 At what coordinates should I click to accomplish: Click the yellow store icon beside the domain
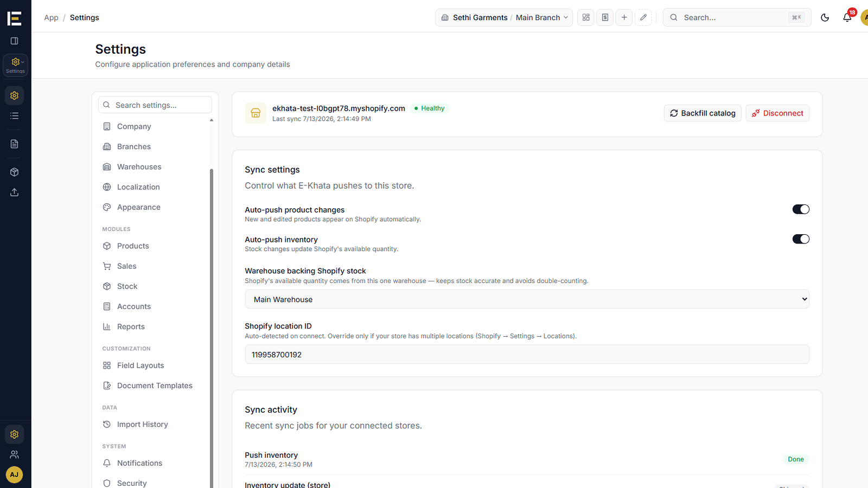256,113
